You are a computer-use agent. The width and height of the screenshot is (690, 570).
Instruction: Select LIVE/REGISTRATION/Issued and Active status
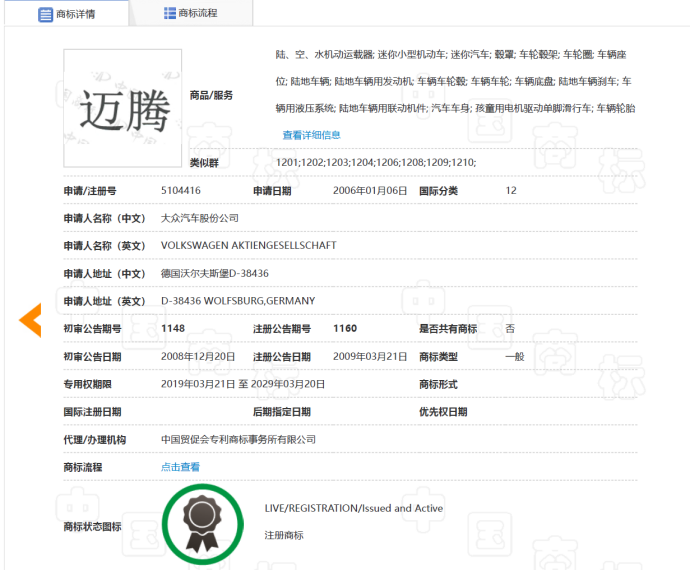(x=354, y=508)
